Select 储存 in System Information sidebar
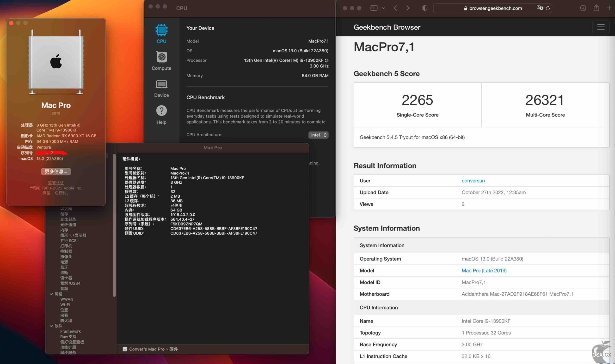Screen dimensions: 615x364 [64, 214]
